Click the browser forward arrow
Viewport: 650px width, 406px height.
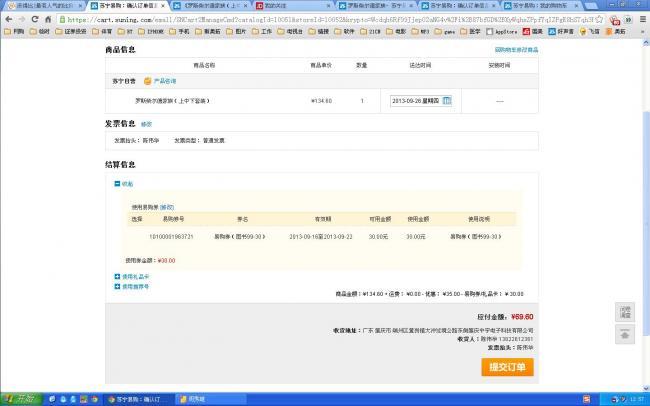22,19
